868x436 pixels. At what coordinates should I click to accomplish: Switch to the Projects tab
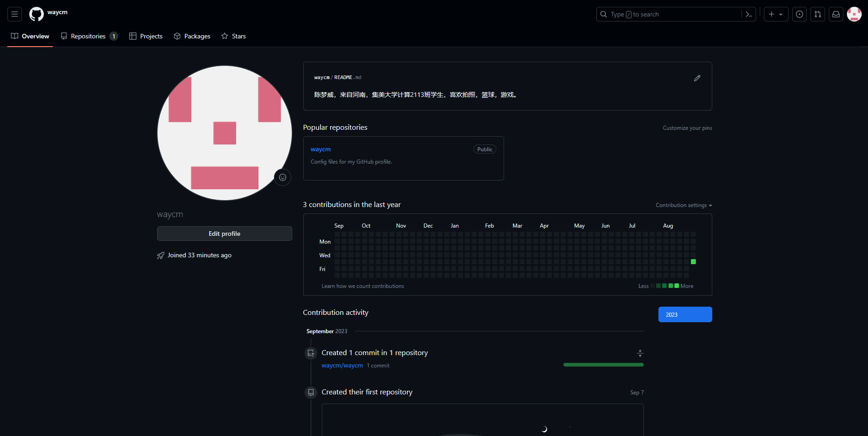tap(146, 36)
